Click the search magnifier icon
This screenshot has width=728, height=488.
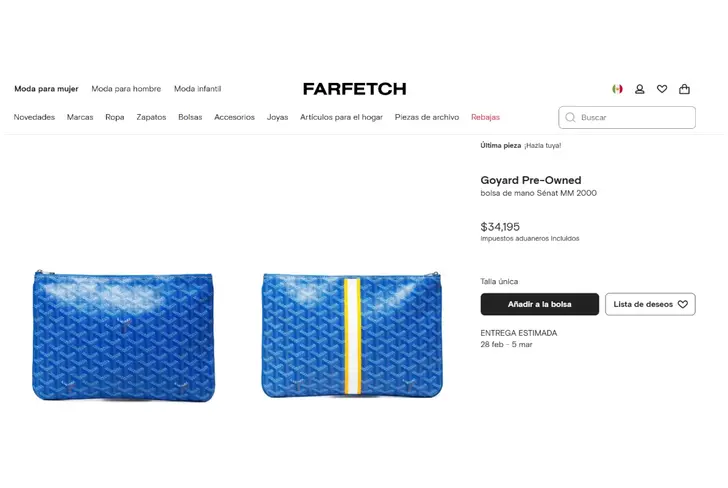click(x=570, y=117)
